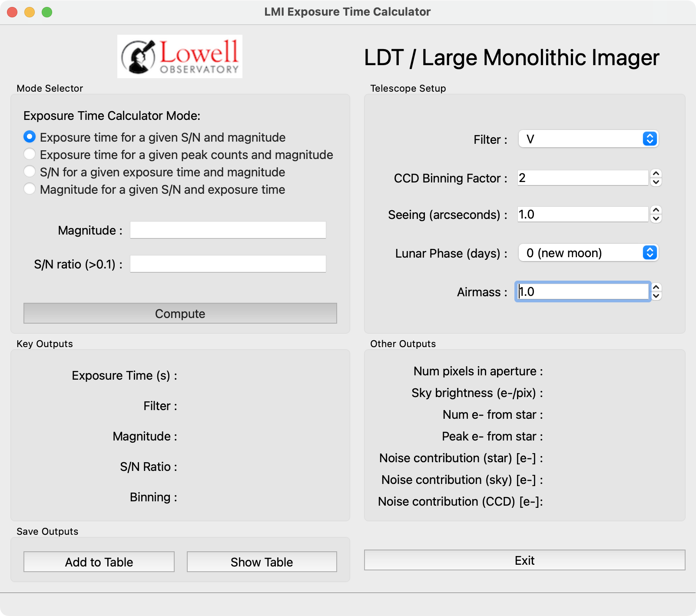Click the Compute button
The image size is (696, 616).
pyautogui.click(x=180, y=313)
